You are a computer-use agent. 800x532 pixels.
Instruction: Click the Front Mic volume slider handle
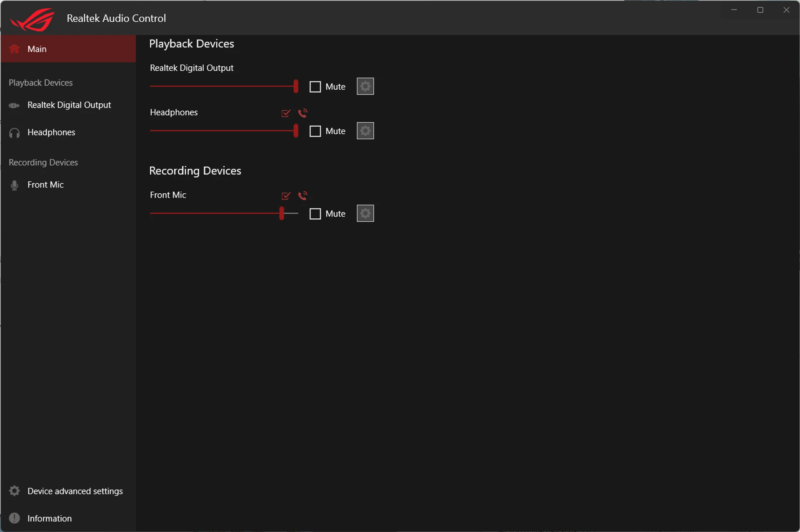pyautogui.click(x=282, y=213)
